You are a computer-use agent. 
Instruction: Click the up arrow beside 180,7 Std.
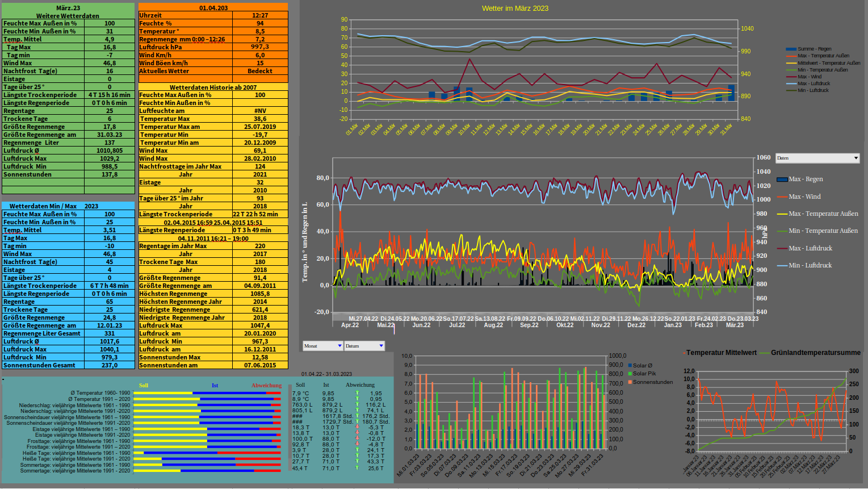coord(357,421)
